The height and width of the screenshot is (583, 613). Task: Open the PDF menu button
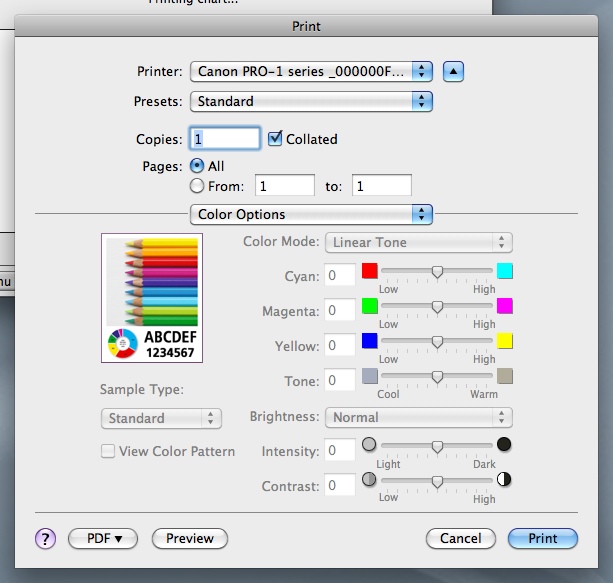coord(103,538)
